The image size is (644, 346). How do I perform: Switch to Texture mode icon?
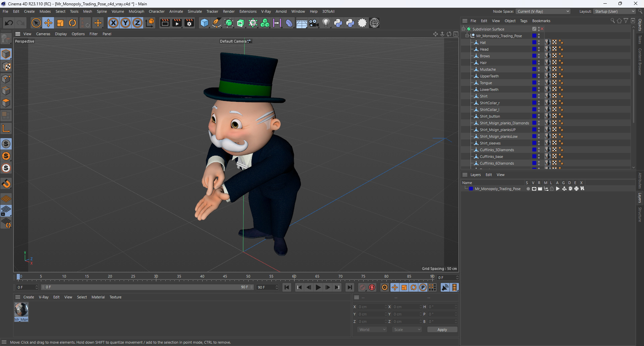click(6, 66)
